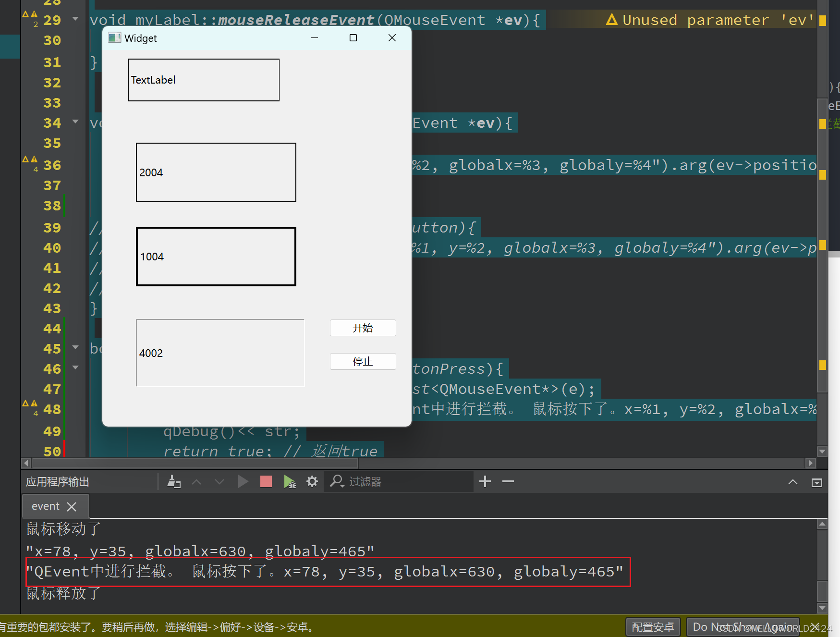Click the 开始 start button

pyautogui.click(x=363, y=328)
